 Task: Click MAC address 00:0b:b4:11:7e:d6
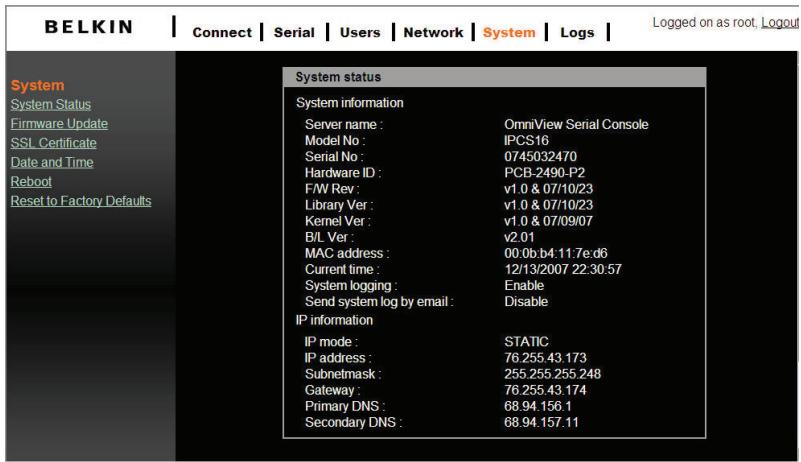pos(556,253)
